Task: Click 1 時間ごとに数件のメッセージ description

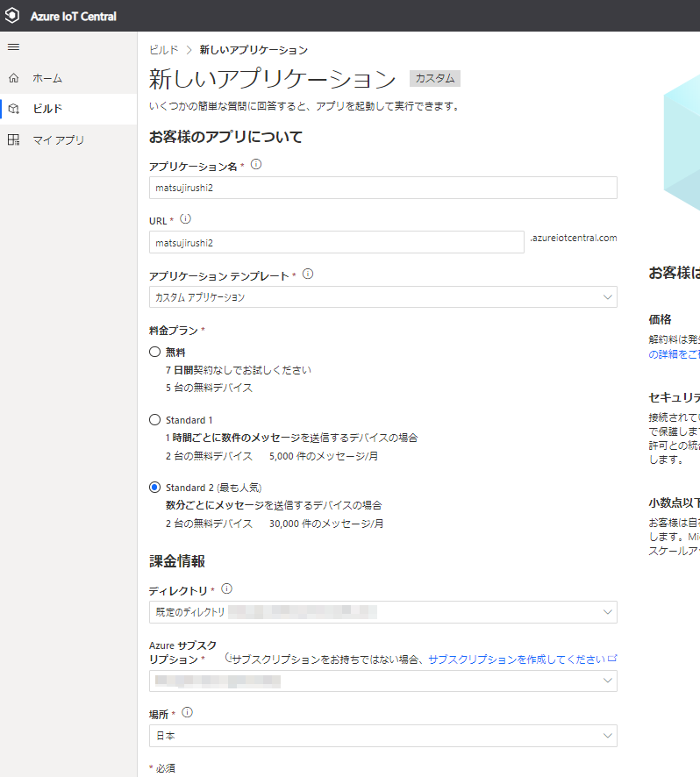Action: point(291,438)
